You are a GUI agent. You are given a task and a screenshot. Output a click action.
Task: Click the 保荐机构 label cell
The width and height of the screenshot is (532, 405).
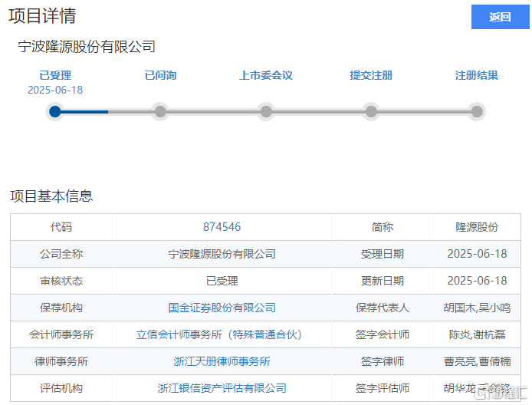point(61,308)
